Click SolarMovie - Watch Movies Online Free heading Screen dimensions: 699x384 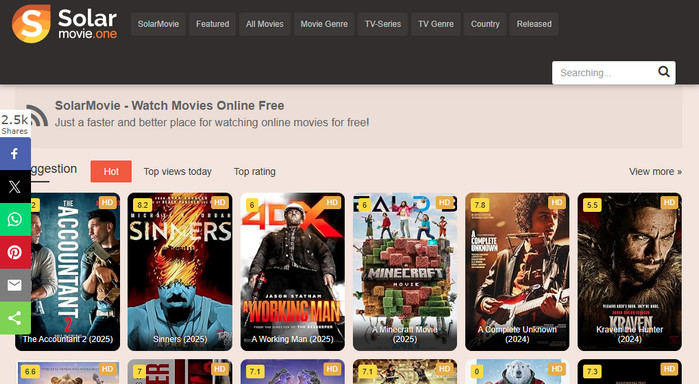tap(169, 105)
